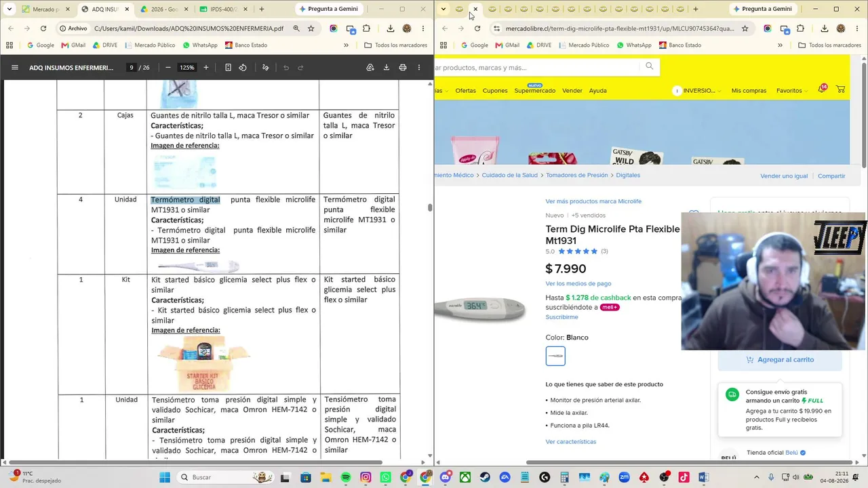Open the Mercado Libre shopping cart
This screenshot has width=868, height=488.
(x=841, y=90)
